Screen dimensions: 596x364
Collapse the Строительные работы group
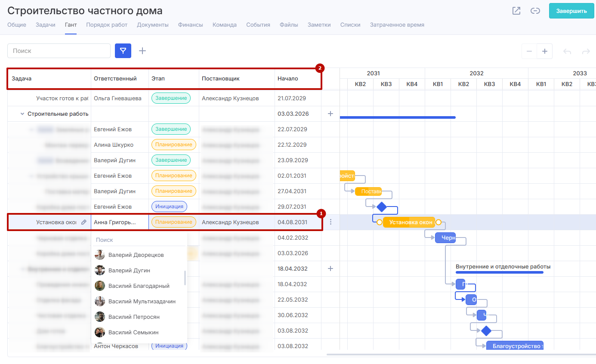[22, 114]
